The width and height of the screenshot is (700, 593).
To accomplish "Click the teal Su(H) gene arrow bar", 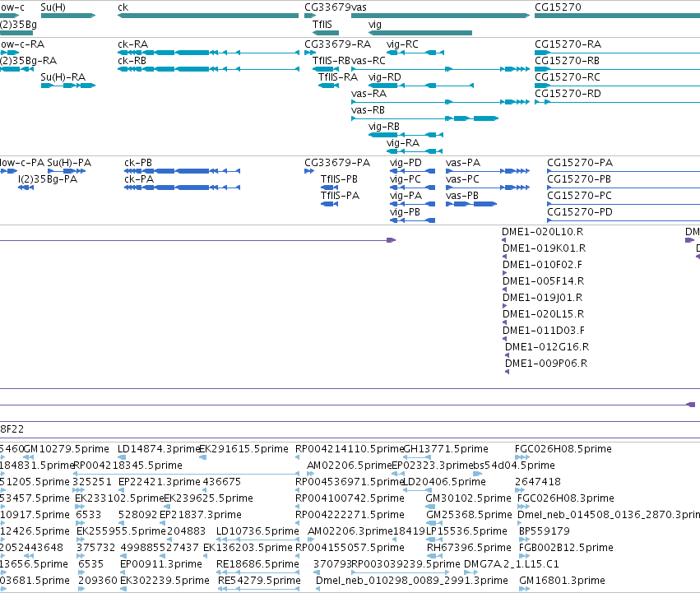I will (x=67, y=16).
